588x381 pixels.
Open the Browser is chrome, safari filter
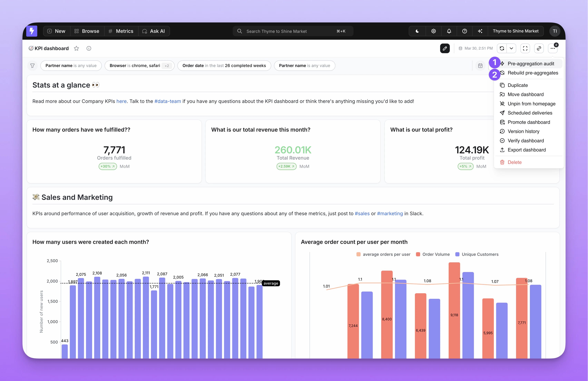139,65
